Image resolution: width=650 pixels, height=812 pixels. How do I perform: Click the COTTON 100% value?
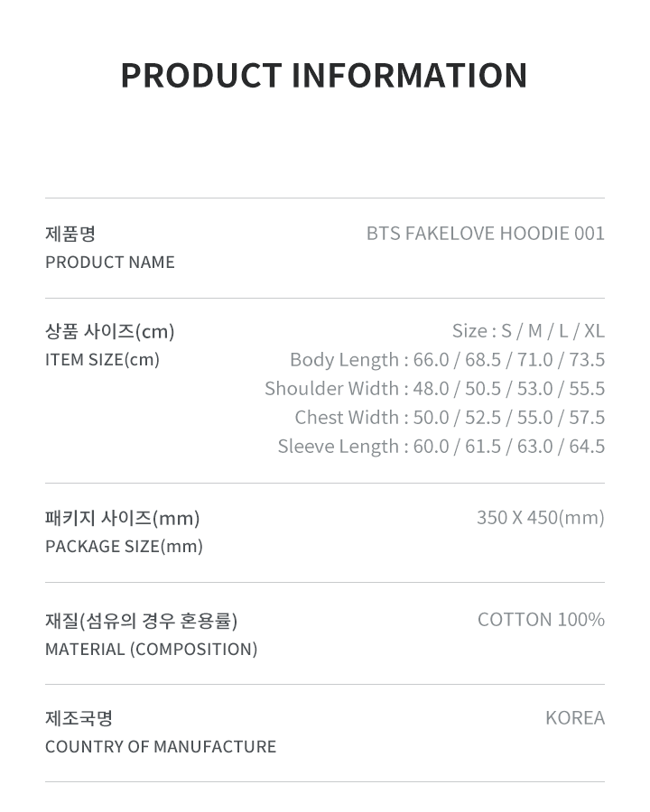pos(541,620)
